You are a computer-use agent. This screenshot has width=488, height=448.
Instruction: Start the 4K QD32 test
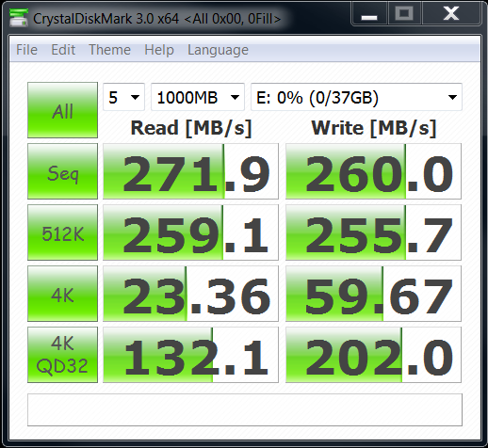(62, 355)
